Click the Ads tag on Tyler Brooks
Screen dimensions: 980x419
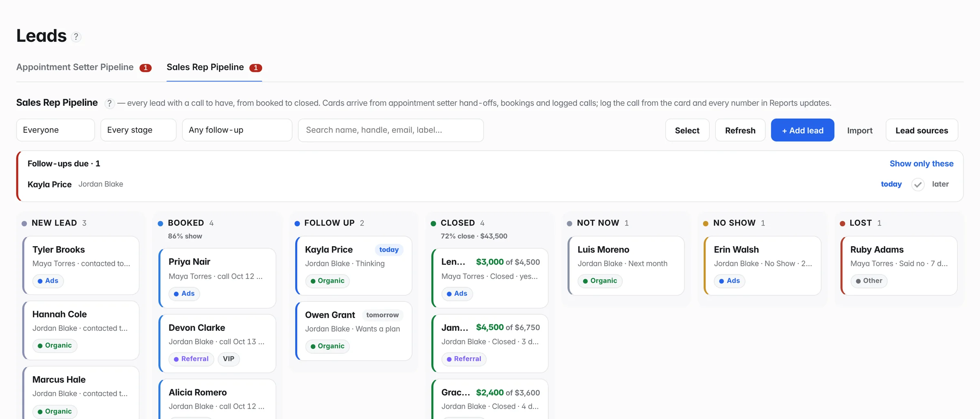point(48,281)
